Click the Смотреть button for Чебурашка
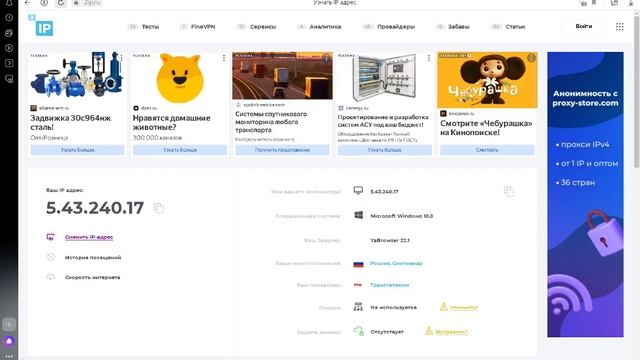 (x=487, y=150)
